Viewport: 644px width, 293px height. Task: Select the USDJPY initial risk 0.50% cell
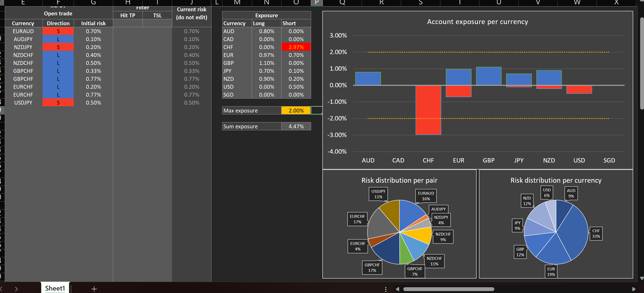93,103
